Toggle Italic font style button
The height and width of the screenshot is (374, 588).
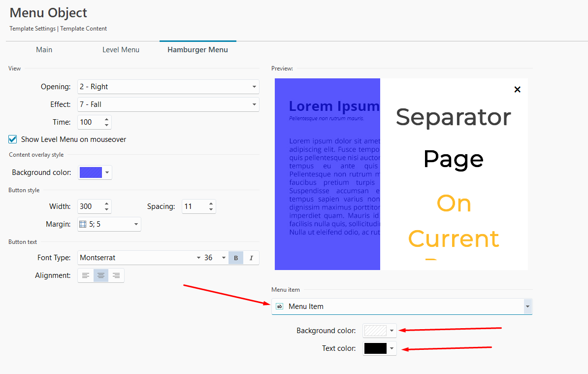click(x=251, y=258)
